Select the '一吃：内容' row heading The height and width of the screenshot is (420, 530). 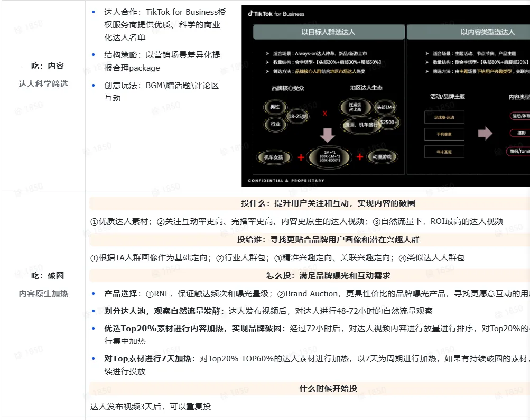point(43,66)
